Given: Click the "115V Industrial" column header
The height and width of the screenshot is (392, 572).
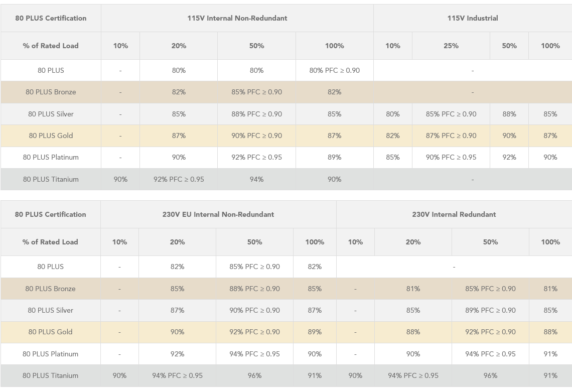Looking at the screenshot, I should pyautogui.click(x=472, y=18).
